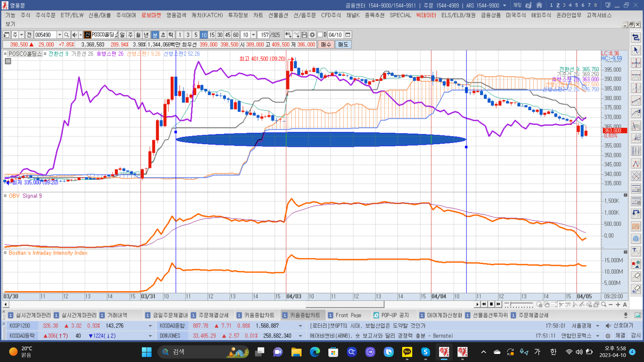644x362 pixels.
Task: Toggle the 분 (minute) chart period button
Action: [155, 35]
